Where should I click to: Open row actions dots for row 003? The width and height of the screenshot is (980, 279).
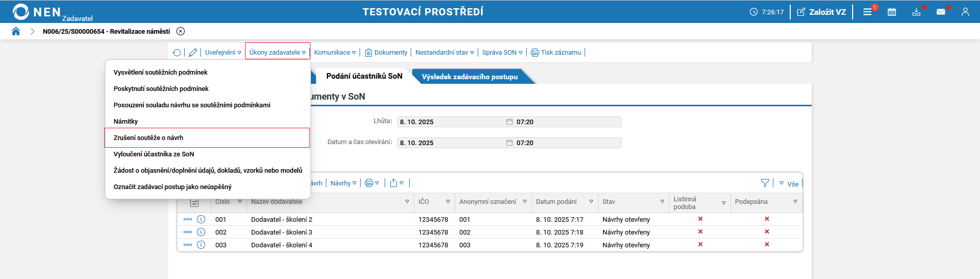point(188,245)
